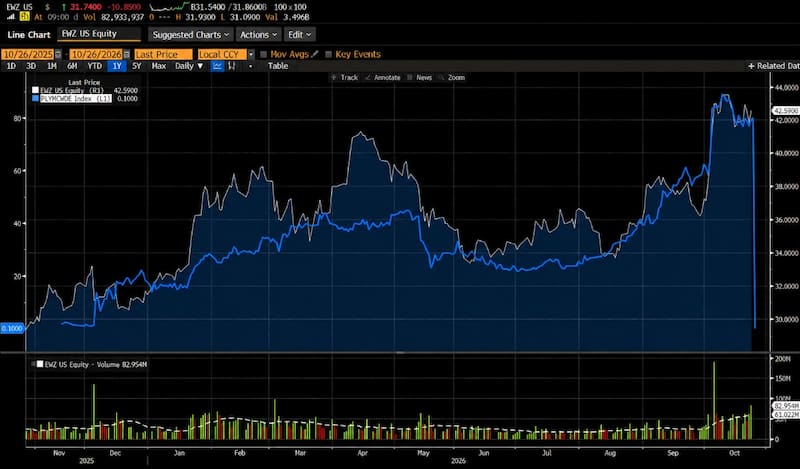
Task: Open the Local CCY currency dropdown arrow
Action: pos(251,54)
